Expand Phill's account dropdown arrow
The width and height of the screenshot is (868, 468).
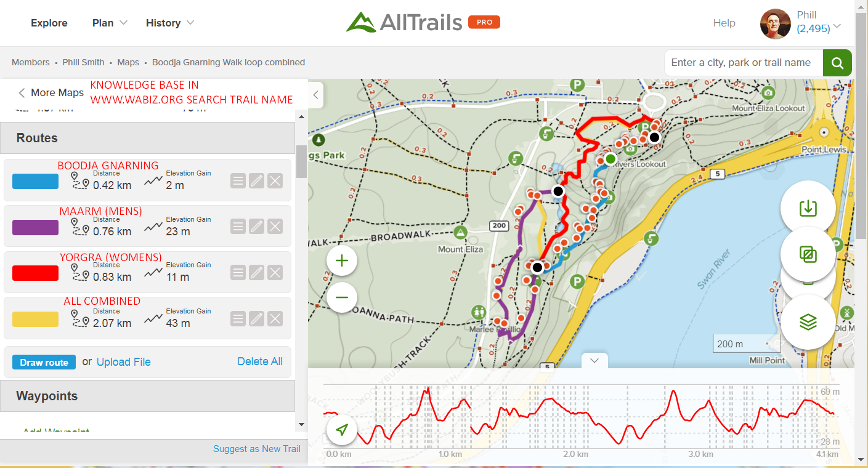[x=837, y=27]
